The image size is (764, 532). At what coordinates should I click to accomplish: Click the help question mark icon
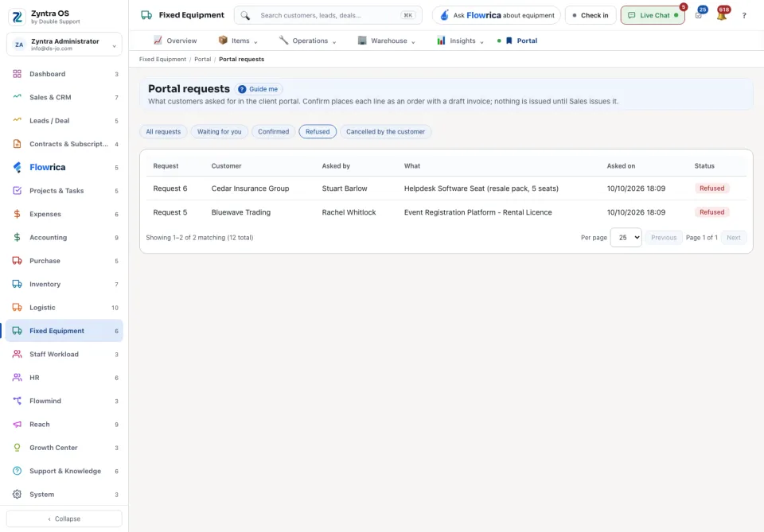click(x=744, y=16)
